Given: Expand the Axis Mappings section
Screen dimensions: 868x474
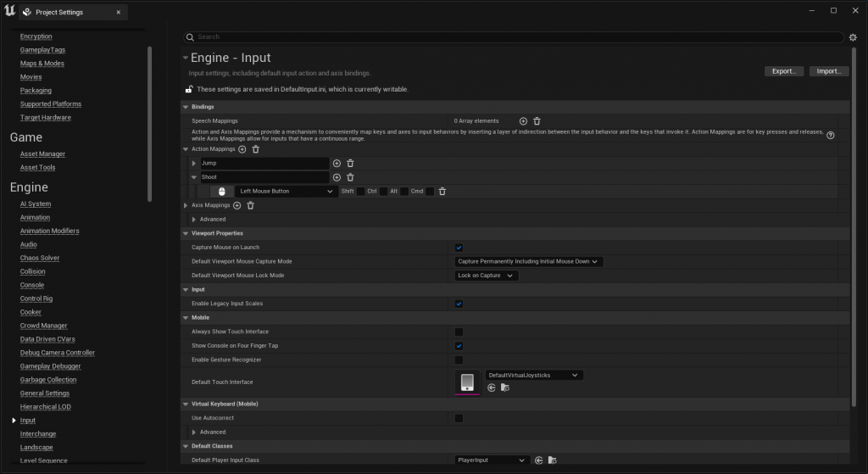Looking at the screenshot, I should pos(186,205).
